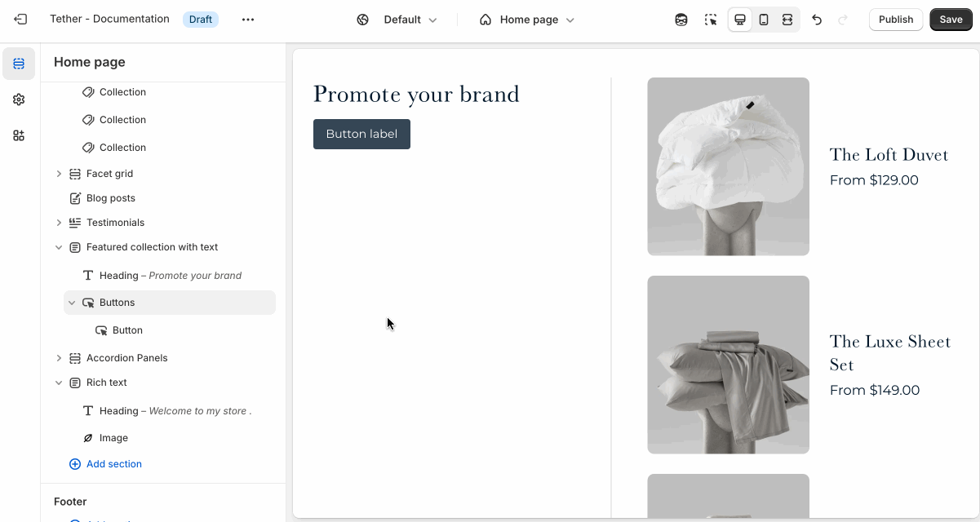The width and height of the screenshot is (980, 522).
Task: Click the second Collection block icon
Action: pyautogui.click(x=88, y=120)
